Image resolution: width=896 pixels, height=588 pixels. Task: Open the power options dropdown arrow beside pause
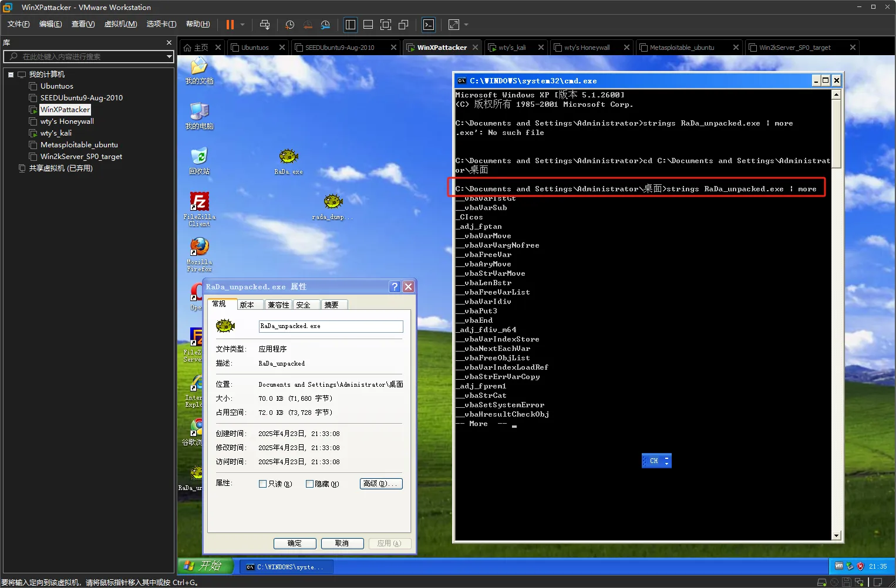click(x=242, y=25)
